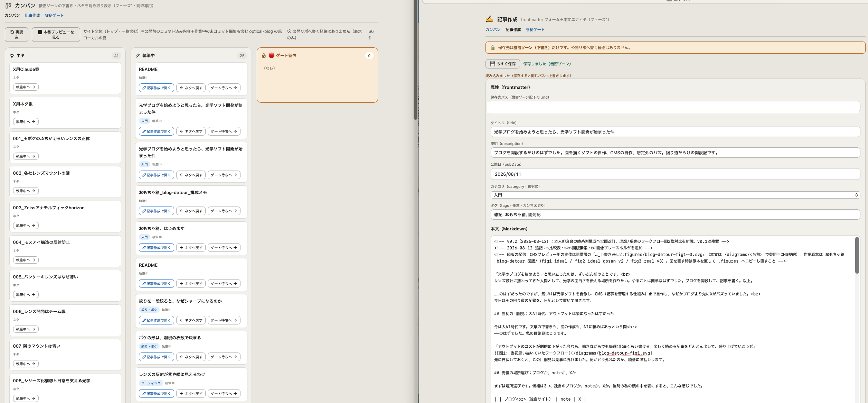Click the writing hand icon beside 記事作成 title
Screen dimensions: 868x403
pos(489,19)
